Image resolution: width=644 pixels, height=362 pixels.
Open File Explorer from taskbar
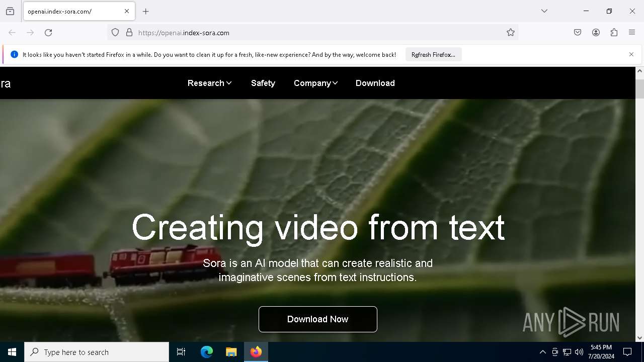[231, 352]
